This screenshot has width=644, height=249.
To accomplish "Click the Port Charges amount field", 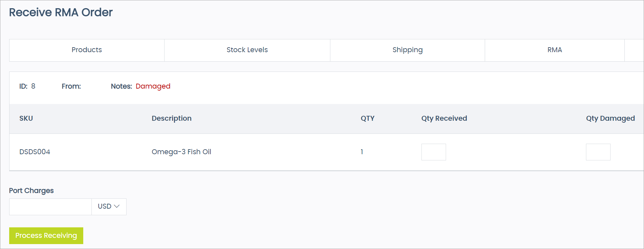I will (50, 207).
